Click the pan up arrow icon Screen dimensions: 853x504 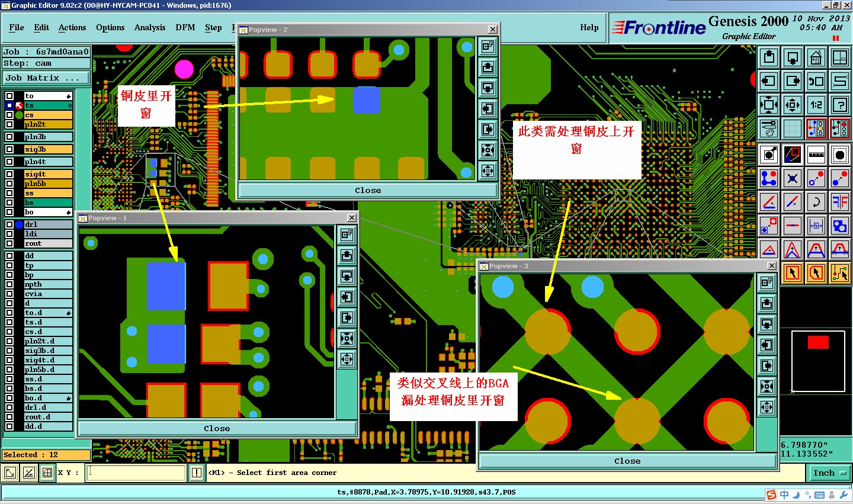click(769, 57)
